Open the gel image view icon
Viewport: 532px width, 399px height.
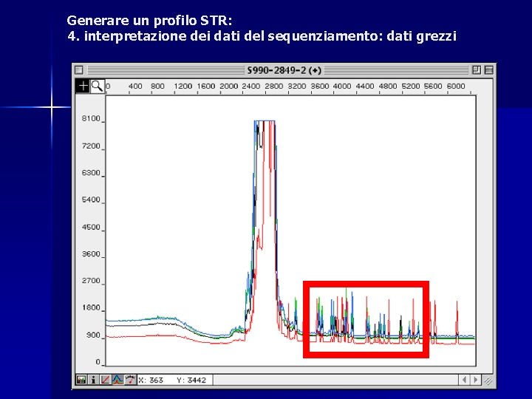(81, 380)
